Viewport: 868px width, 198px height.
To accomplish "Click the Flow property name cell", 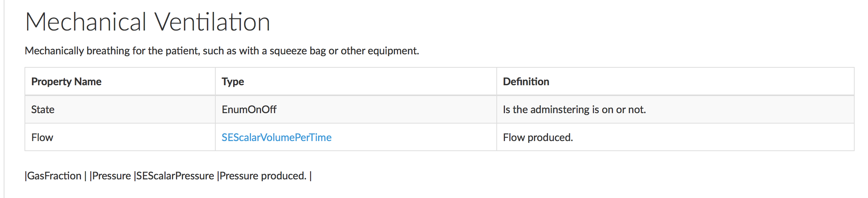I will pos(42,137).
